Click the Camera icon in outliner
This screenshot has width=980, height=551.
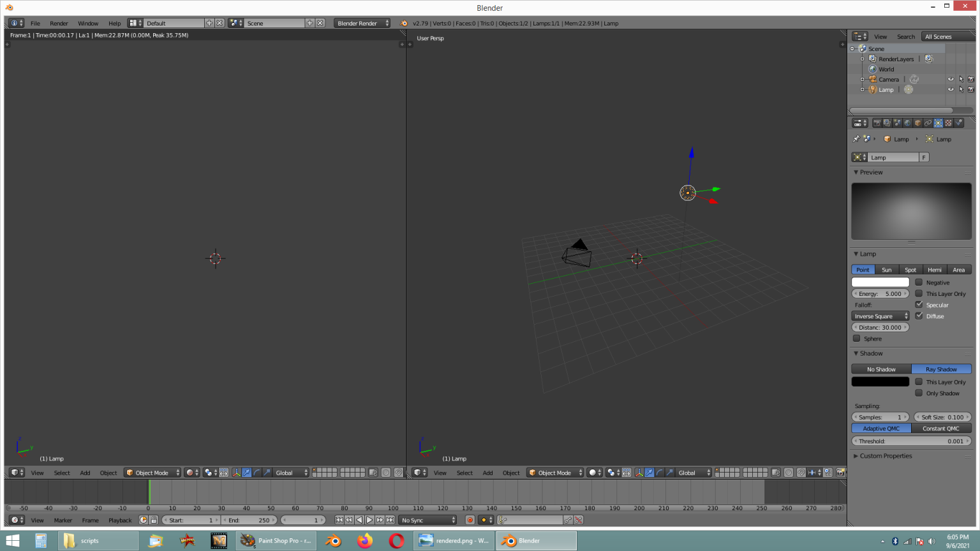point(873,80)
